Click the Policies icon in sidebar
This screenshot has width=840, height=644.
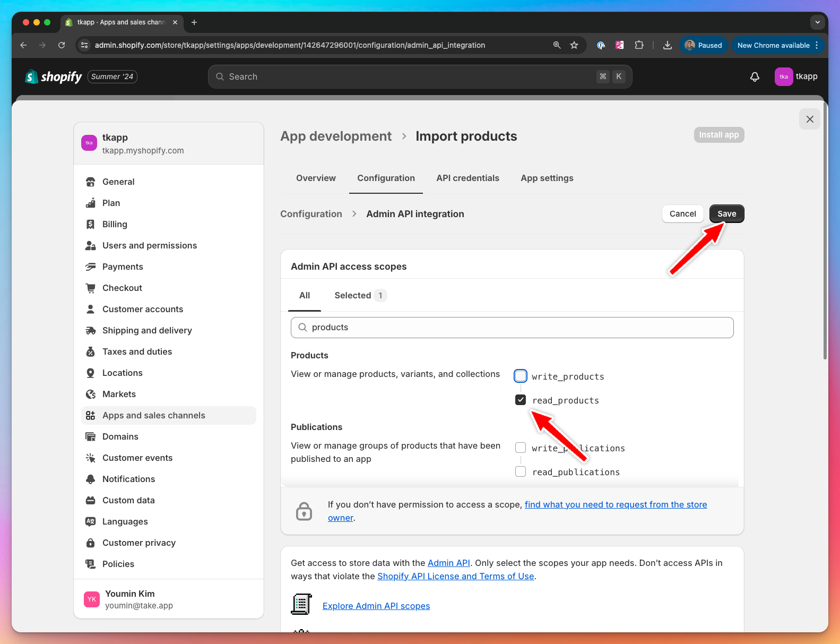click(91, 564)
